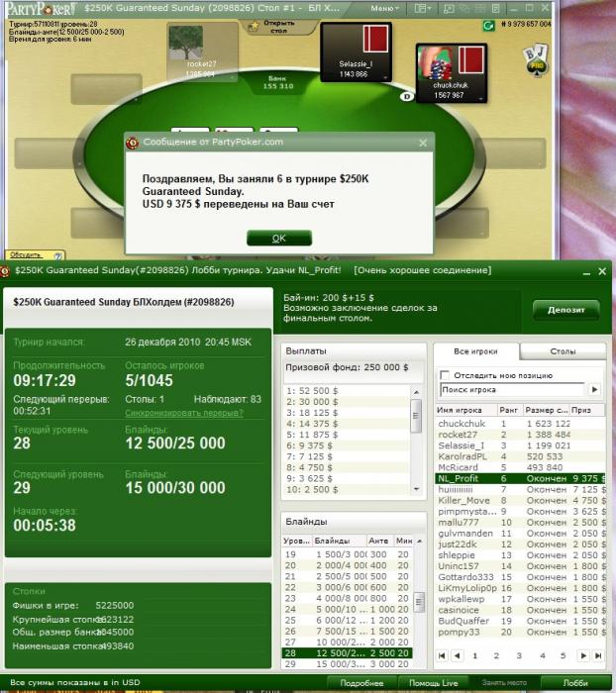Click the player search icon in the table toolbar
The image size is (616, 693).
click(449, 8)
